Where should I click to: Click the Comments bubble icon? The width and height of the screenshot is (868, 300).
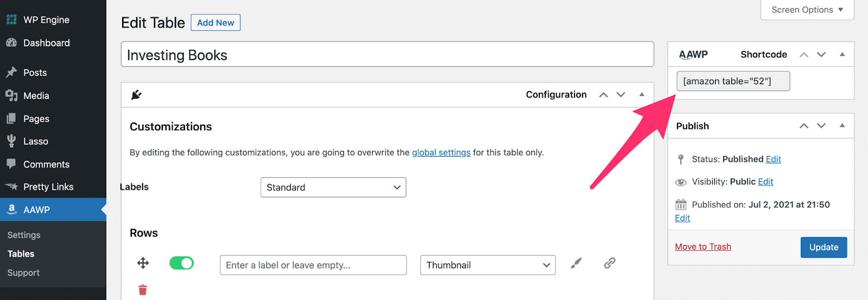[11, 164]
